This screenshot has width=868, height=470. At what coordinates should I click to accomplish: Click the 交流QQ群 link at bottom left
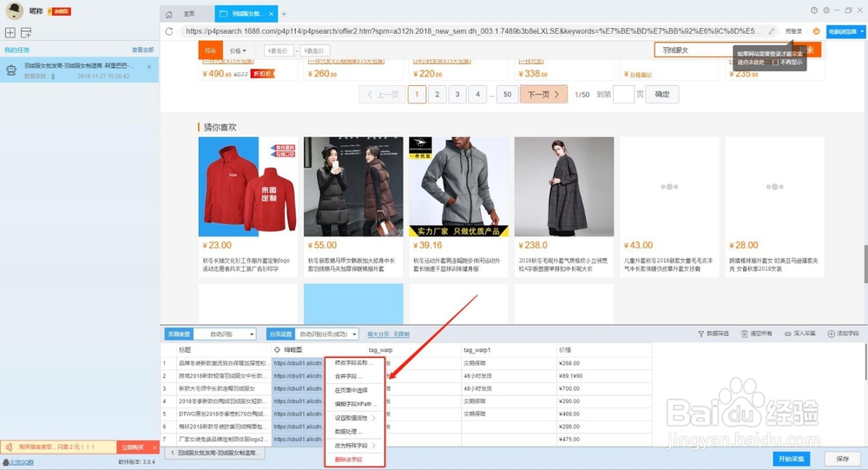(18, 462)
